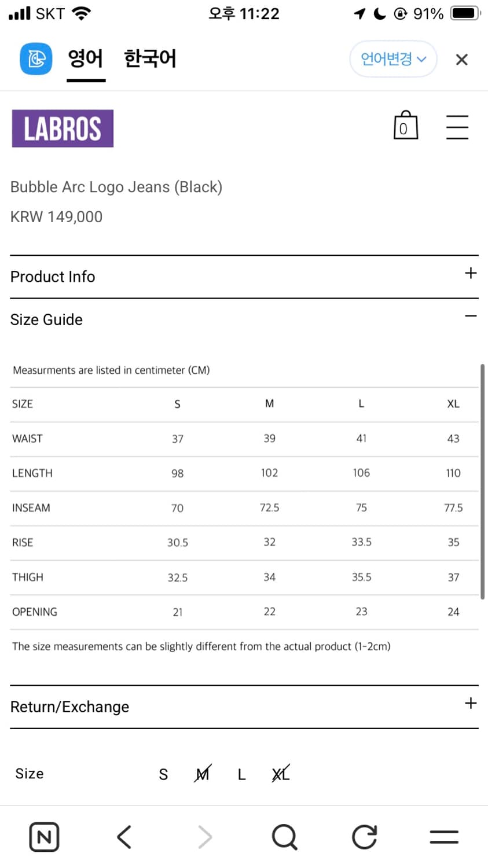Select the 영어 tab
Image resolution: width=488 pixels, height=868 pixels.
tap(86, 59)
